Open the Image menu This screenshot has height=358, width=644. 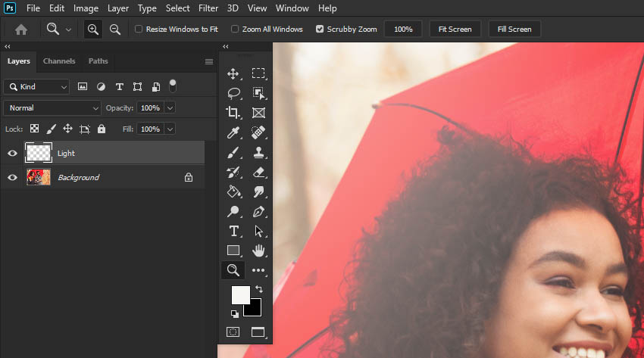coord(86,8)
